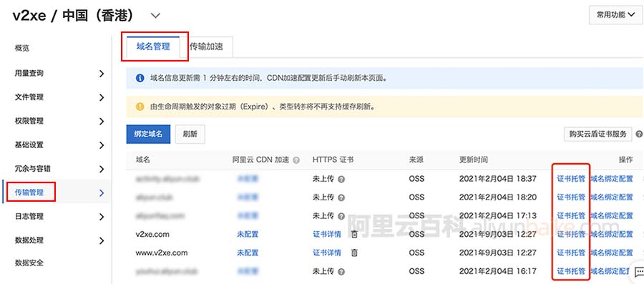This screenshot has height=284, width=644.
Task: Click the HTTPS 证书 column header
Action: point(333,160)
